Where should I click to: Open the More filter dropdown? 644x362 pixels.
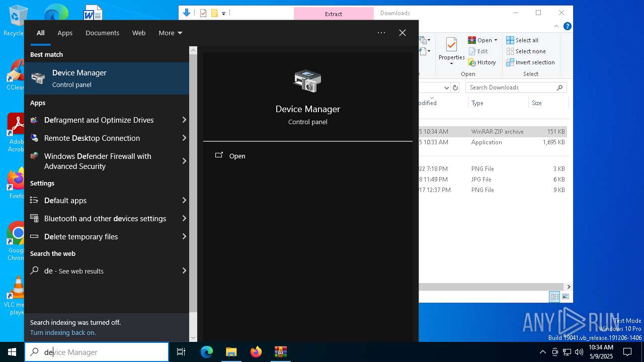click(170, 33)
